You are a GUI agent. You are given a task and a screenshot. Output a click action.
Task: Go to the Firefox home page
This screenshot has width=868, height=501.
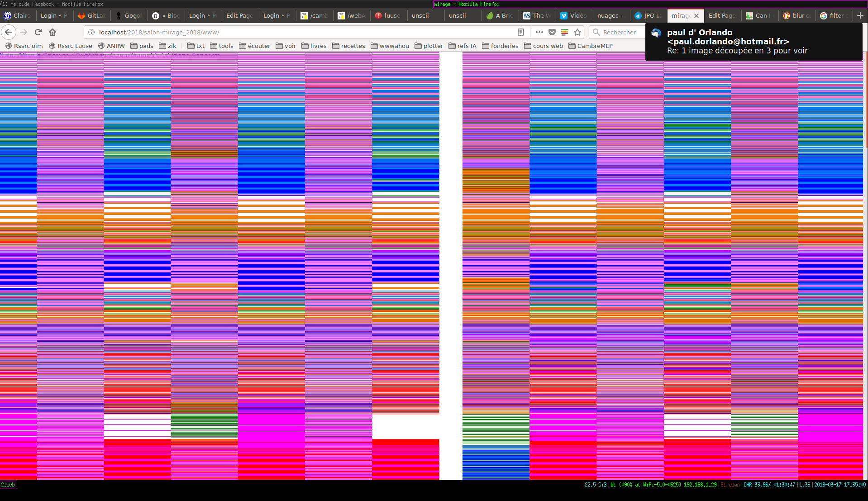pos(52,32)
